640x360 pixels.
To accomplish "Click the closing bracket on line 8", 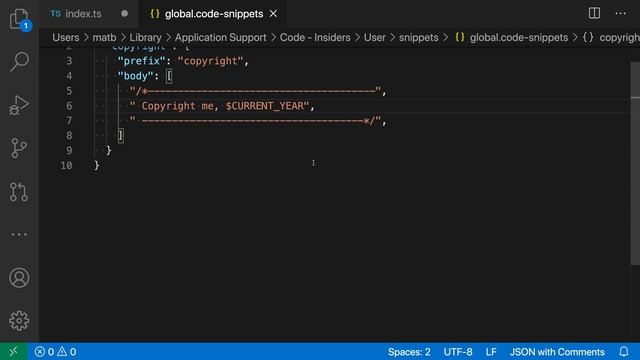I will (120, 136).
